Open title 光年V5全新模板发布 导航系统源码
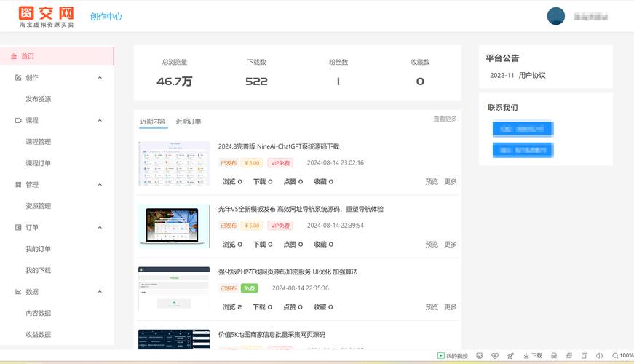This screenshot has width=634, height=364. (301, 209)
